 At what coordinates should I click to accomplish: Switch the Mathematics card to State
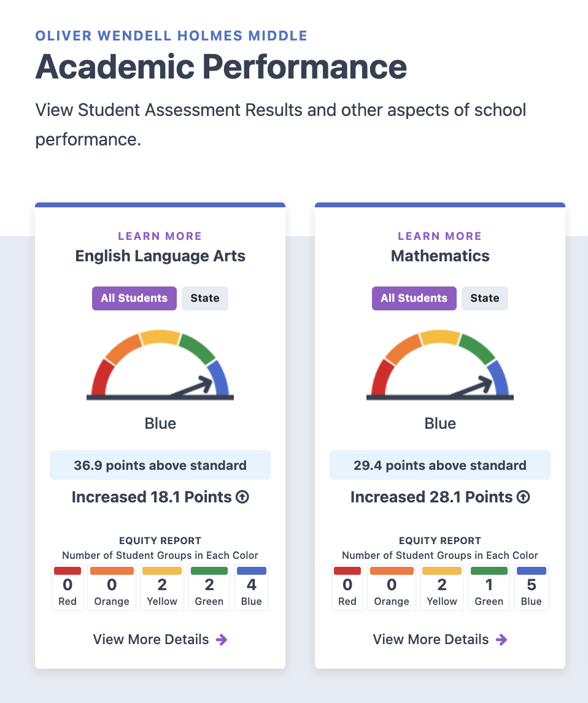(485, 298)
